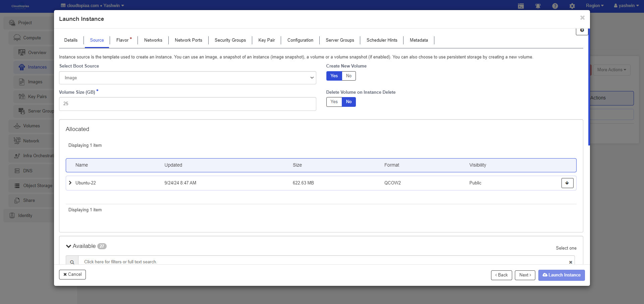This screenshot has height=304, width=644.
Task: Open the settings gear icon
Action: (x=572, y=6)
